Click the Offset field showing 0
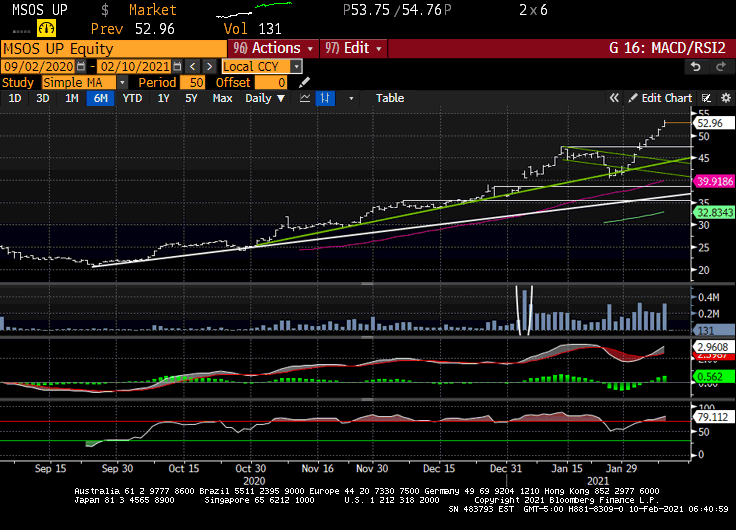Viewport: 736px width, 530px height. coord(270,83)
